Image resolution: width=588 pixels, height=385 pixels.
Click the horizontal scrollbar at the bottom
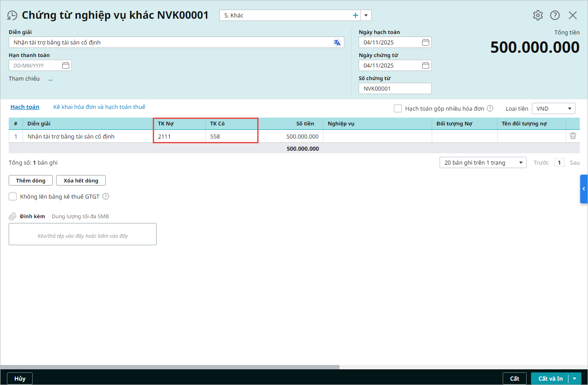point(170,367)
